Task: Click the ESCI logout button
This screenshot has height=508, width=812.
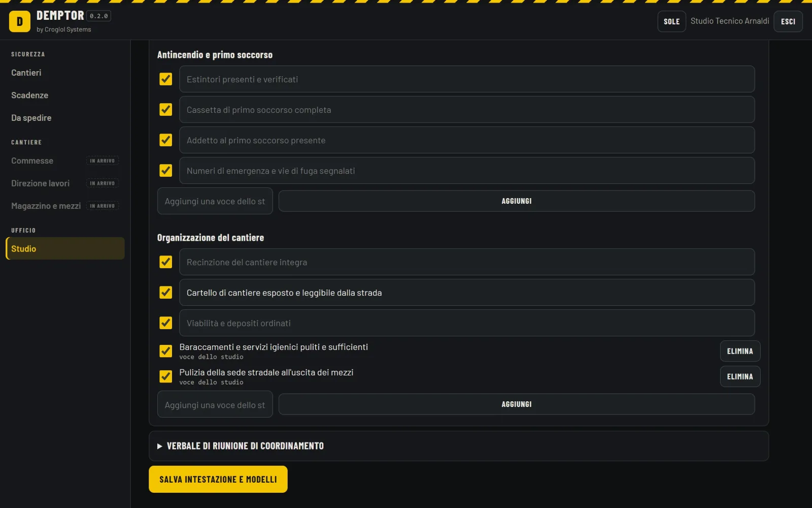Action: coord(788,21)
